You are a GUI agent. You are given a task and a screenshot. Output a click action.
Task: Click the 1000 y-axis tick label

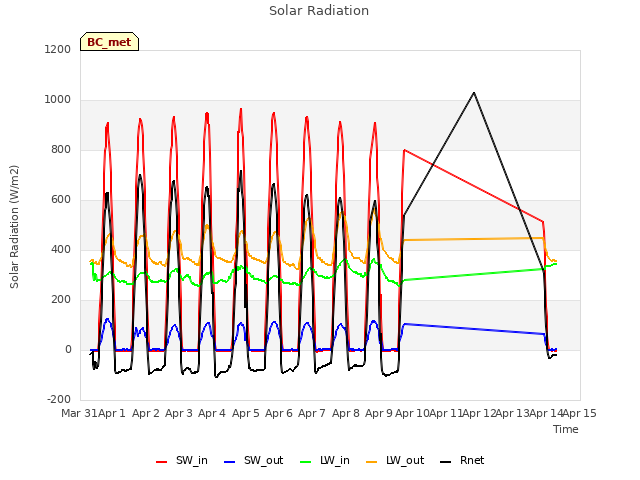58,100
